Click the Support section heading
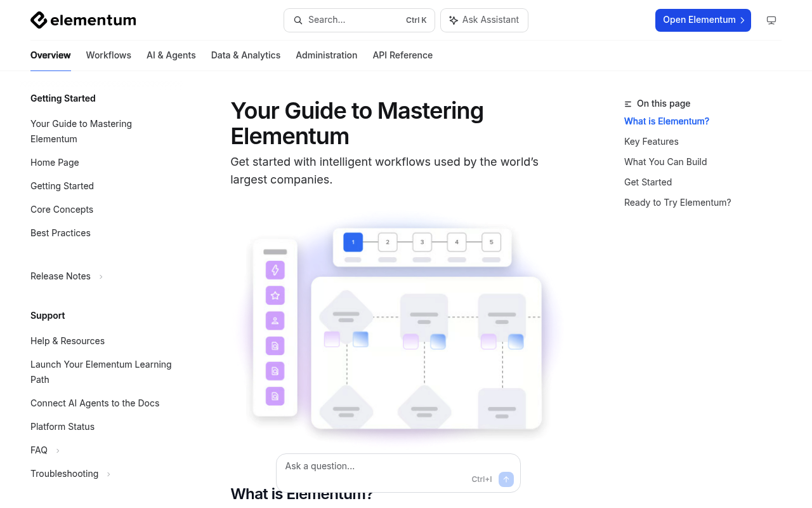This screenshot has height=508, width=812. coord(48,316)
